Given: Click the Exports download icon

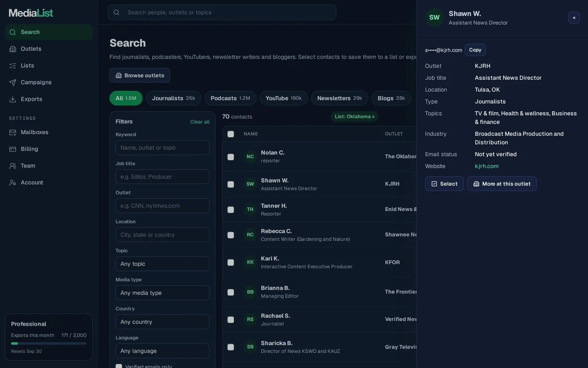Looking at the screenshot, I should click(13, 99).
